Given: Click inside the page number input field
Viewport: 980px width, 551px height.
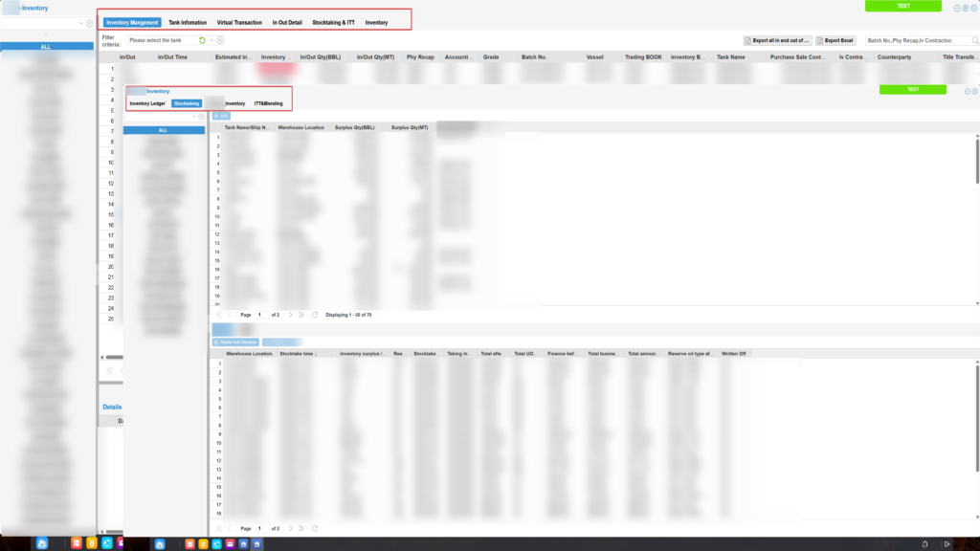Looking at the screenshot, I should (260, 314).
